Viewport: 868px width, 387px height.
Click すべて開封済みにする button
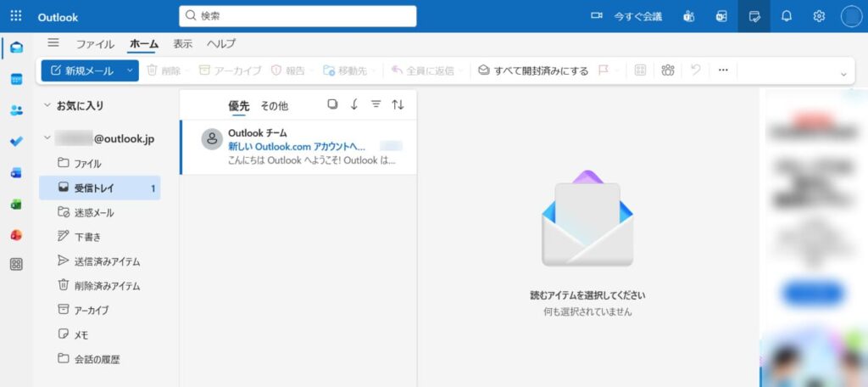tap(534, 70)
